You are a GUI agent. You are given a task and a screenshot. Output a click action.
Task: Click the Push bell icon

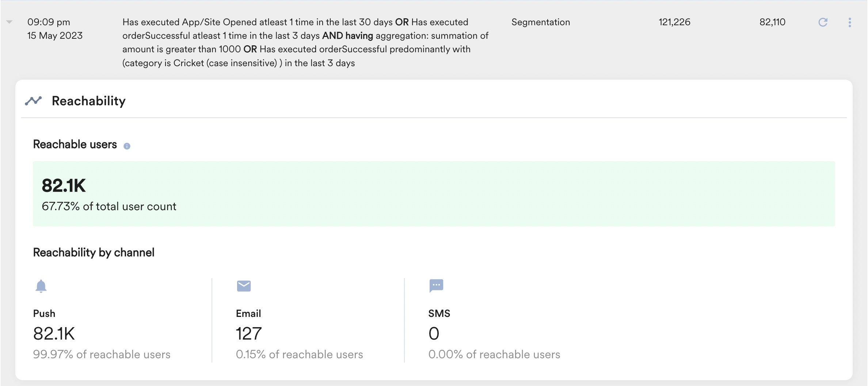click(41, 286)
